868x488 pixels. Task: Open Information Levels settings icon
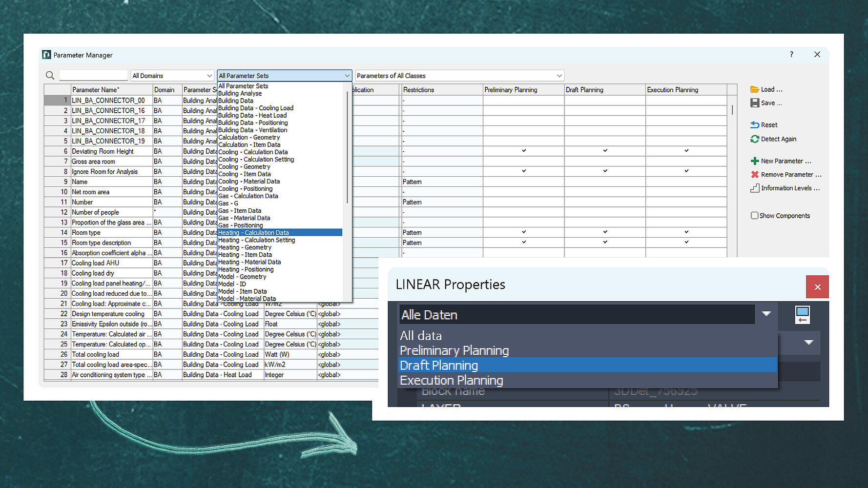pos(754,188)
